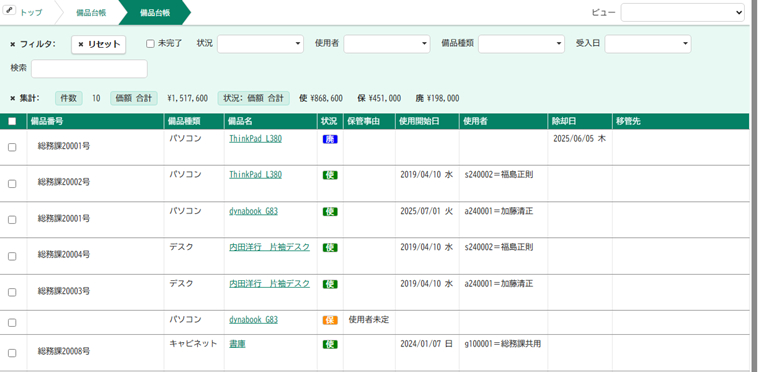Open dynabook G83 link used by 加藤清正
Viewport: 759px width, 372px height.
pyautogui.click(x=254, y=211)
